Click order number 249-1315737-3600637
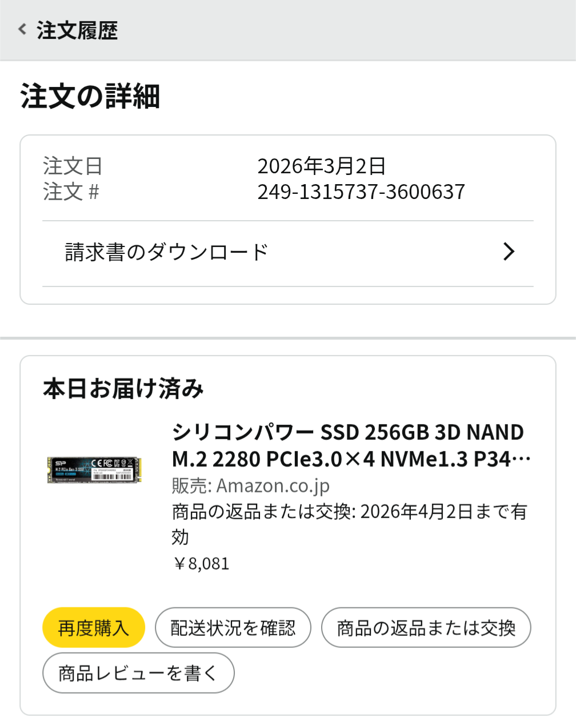This screenshot has height=728, width=576. point(361,192)
